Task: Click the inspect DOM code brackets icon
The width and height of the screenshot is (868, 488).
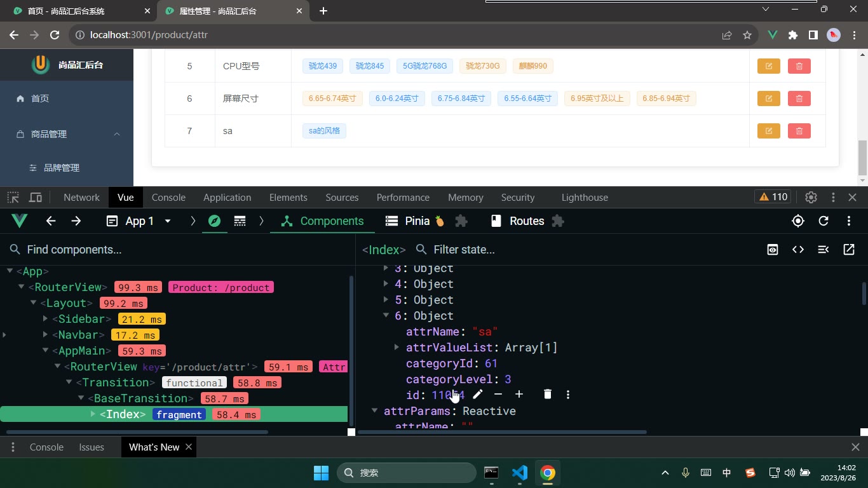Action: [x=798, y=250]
